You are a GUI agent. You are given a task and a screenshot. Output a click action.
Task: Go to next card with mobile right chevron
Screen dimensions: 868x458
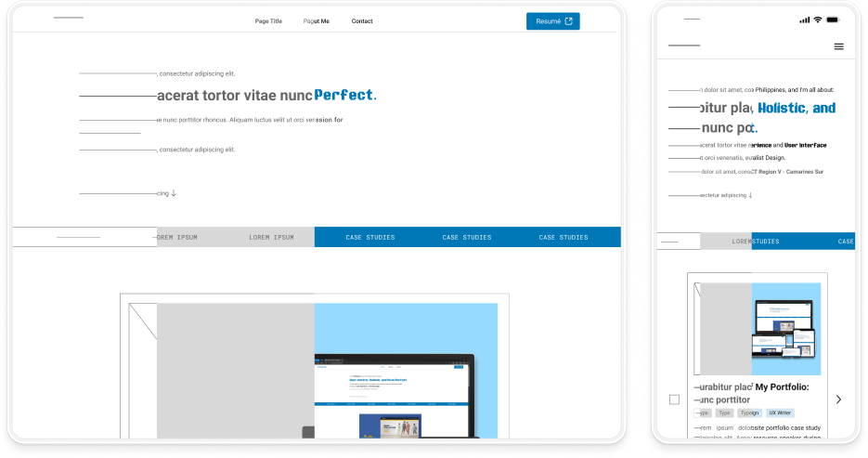pos(838,399)
